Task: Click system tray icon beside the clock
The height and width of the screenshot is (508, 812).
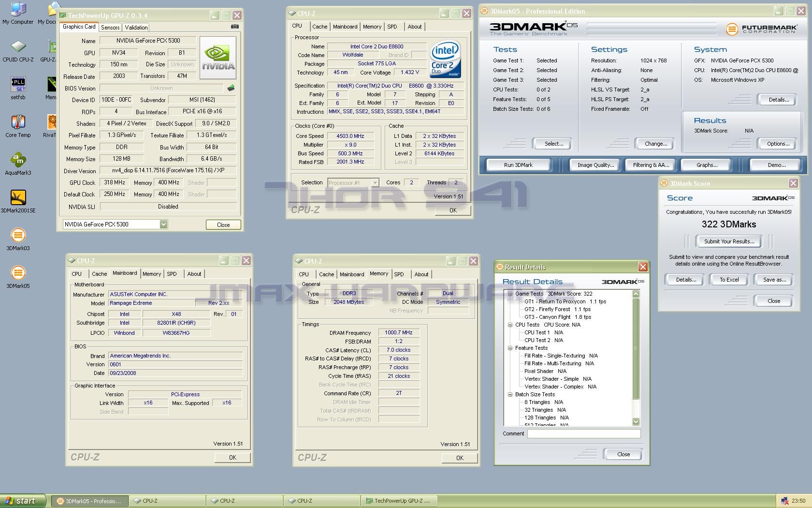Action: [784, 501]
